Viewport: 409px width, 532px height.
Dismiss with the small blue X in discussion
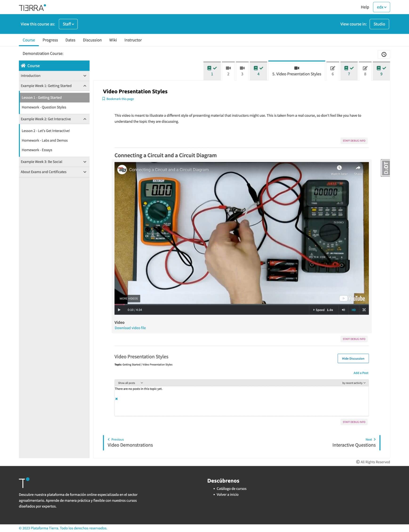coord(116,398)
